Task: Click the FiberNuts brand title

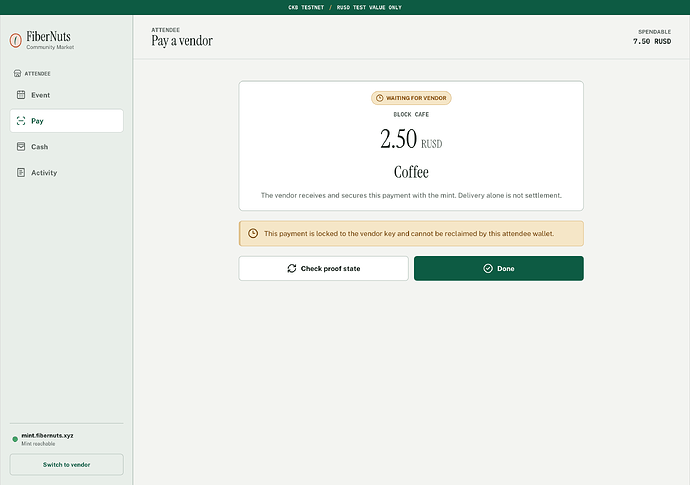Action: coord(48,36)
